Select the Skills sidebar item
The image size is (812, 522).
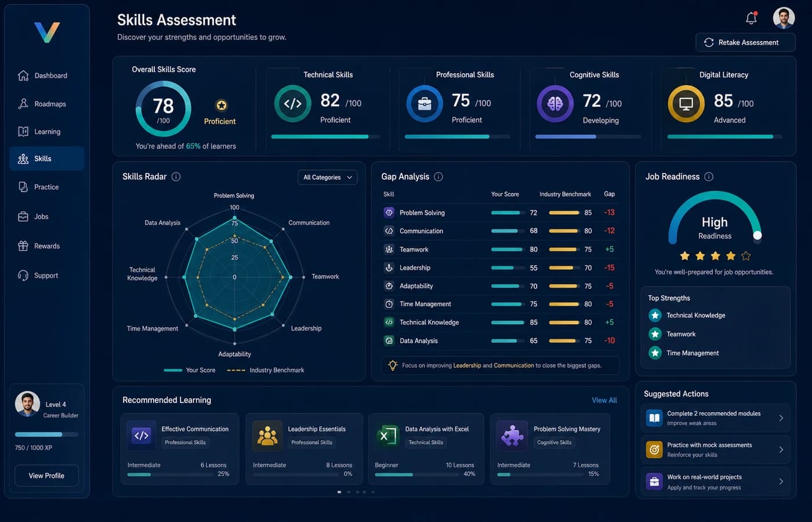click(x=46, y=159)
